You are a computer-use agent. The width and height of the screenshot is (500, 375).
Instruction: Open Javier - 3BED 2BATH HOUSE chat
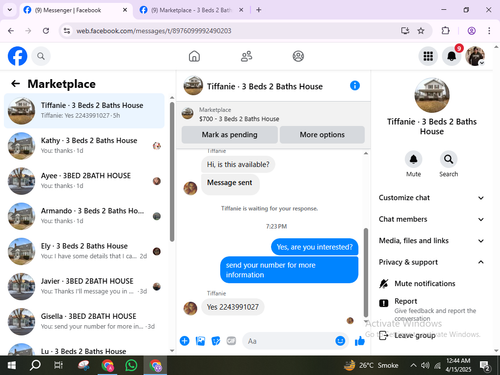84,286
